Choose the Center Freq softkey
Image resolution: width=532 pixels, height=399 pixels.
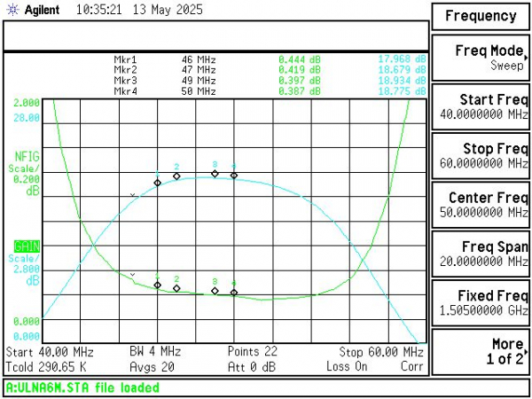(481, 205)
